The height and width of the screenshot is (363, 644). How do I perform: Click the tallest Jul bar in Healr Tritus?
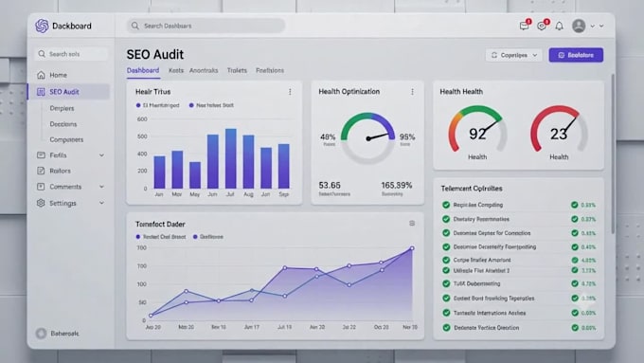[231, 158]
